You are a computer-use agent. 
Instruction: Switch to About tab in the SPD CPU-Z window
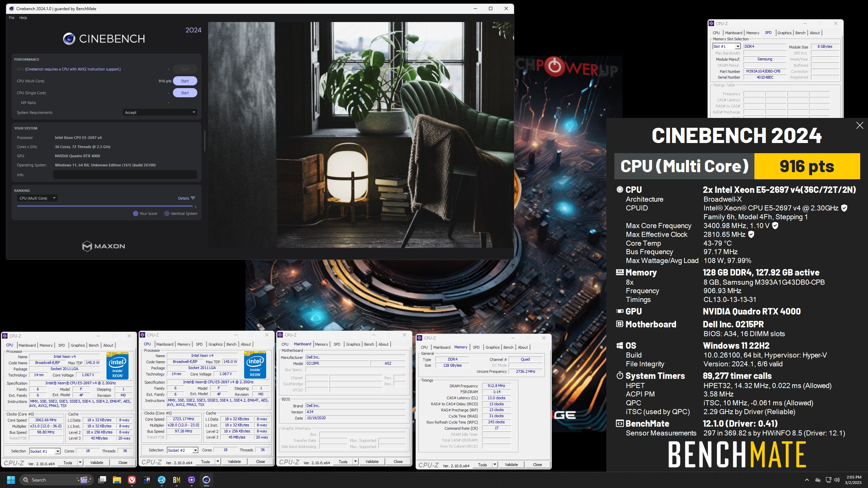(x=815, y=33)
